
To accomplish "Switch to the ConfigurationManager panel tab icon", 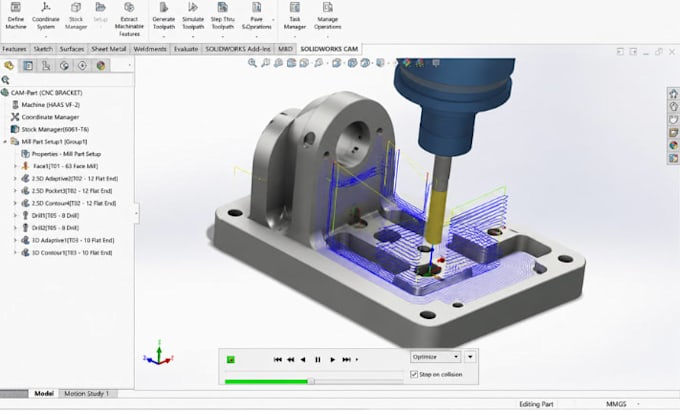I will click(x=46, y=65).
